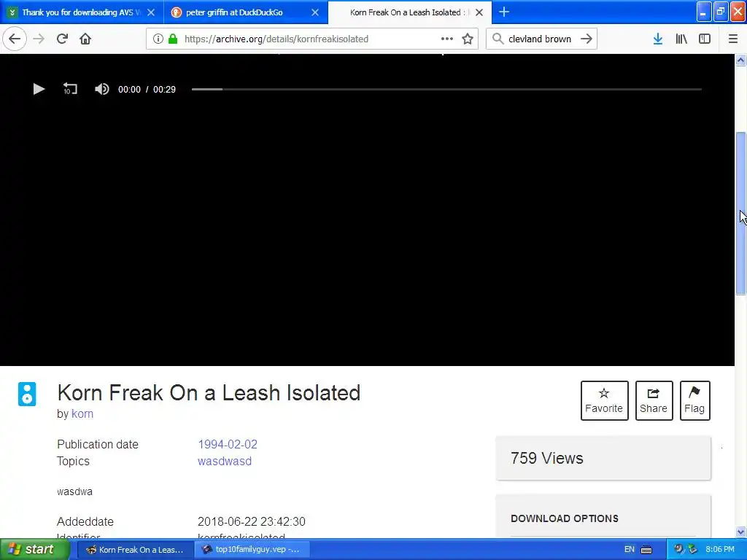The width and height of the screenshot is (747, 560).
Task: Show site information icon
Action: coord(158,39)
